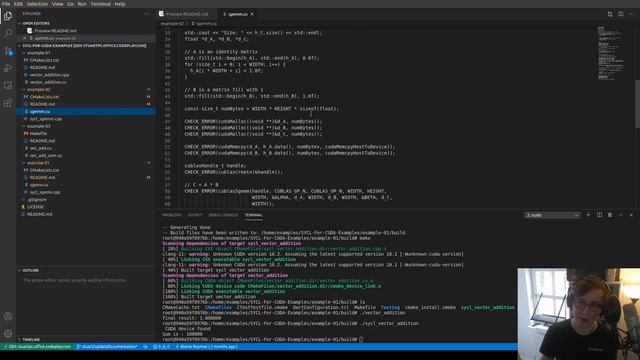Image resolution: width=640 pixels, height=360 pixels.
Task: Open Preview README.md in Open Editors
Action: (x=55, y=31)
